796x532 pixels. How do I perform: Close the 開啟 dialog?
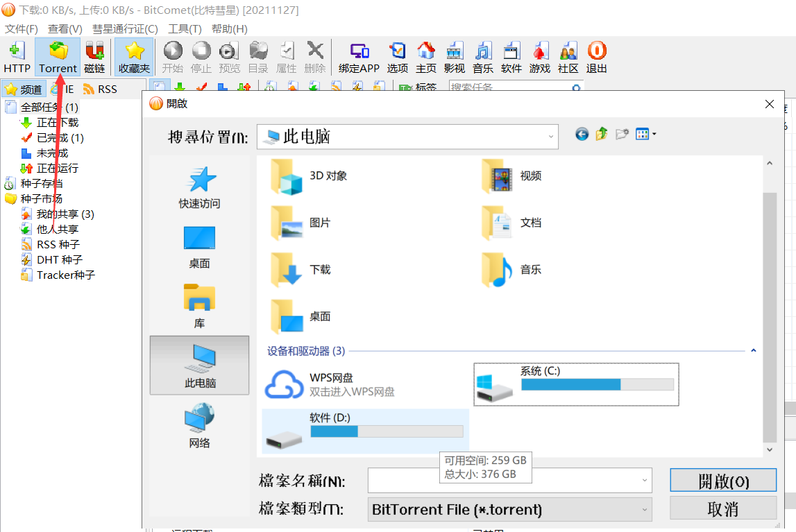point(769,104)
